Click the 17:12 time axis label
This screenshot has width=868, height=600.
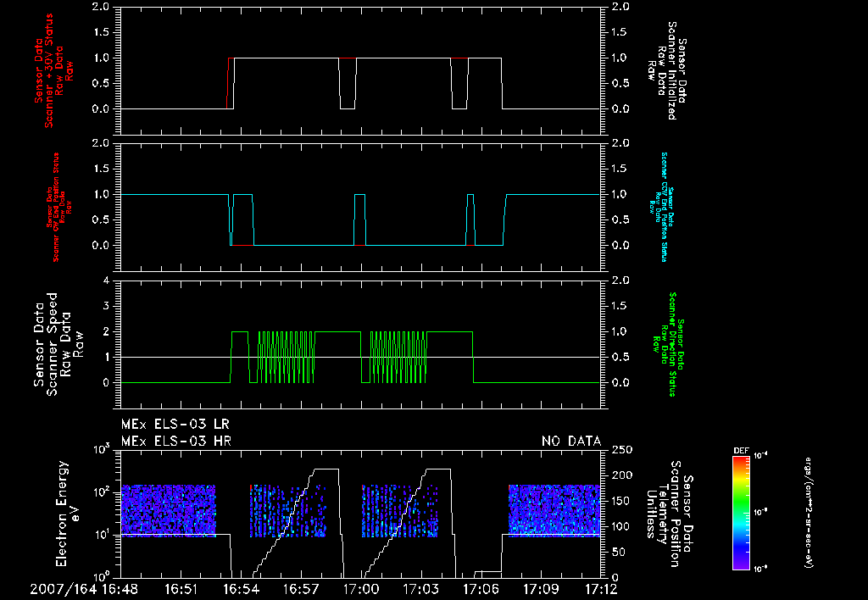600,589
